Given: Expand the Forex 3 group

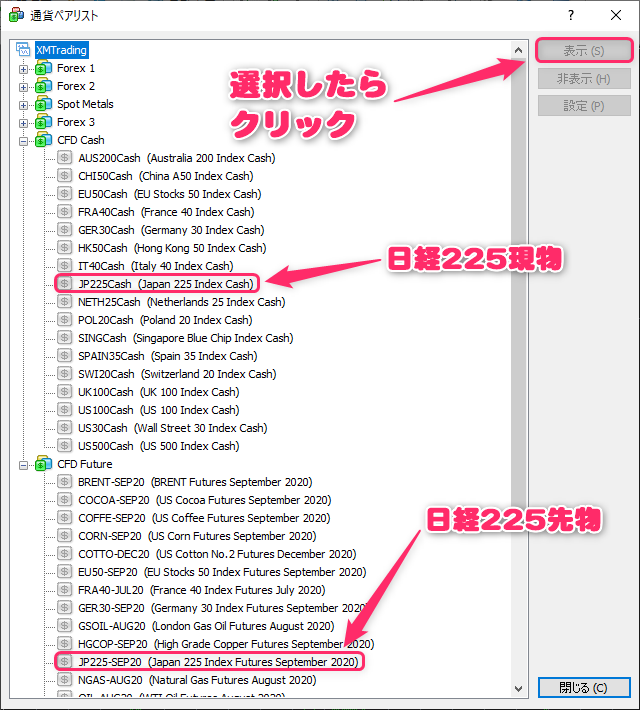Looking at the screenshot, I should tap(24, 123).
